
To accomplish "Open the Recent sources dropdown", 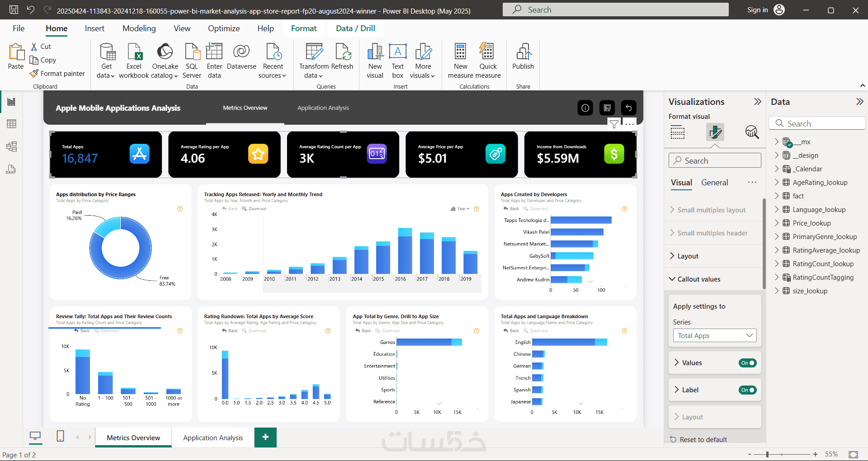I will (273, 61).
